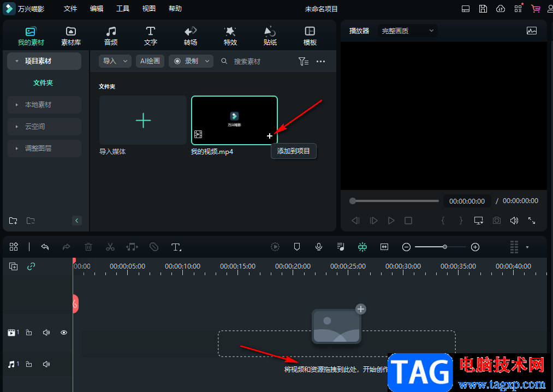Image resolution: width=553 pixels, height=392 pixels.
Task: Redo the last action
Action: click(66, 247)
